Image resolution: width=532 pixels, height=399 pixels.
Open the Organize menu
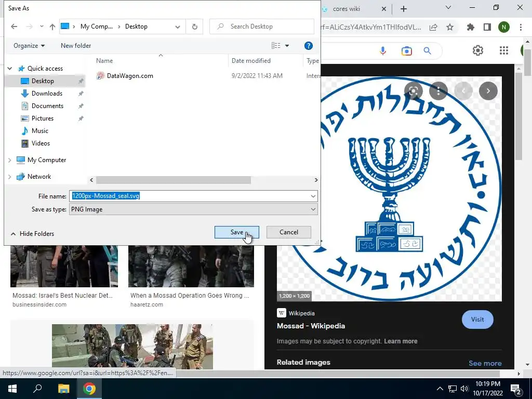click(x=29, y=46)
